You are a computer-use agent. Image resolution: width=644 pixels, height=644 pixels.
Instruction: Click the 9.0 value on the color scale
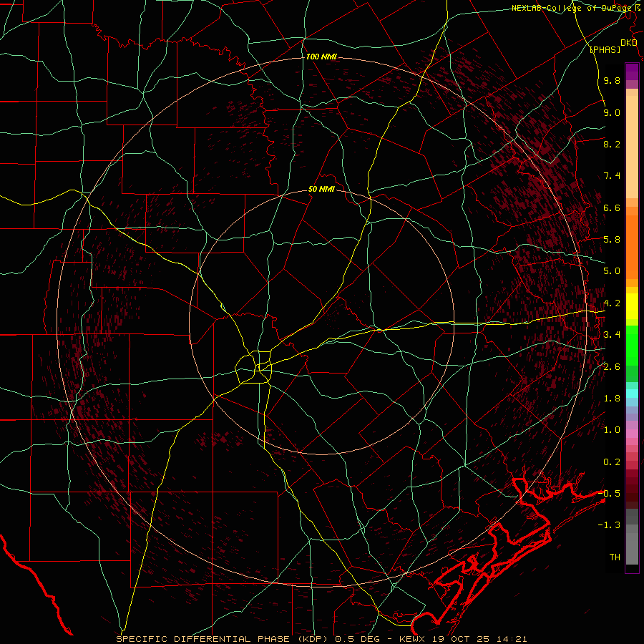pyautogui.click(x=612, y=112)
